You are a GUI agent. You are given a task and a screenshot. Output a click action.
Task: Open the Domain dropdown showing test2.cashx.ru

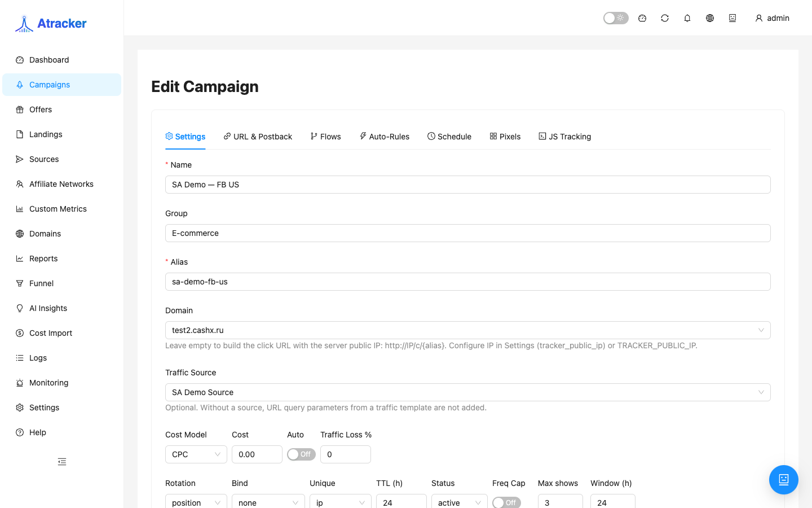coord(468,330)
